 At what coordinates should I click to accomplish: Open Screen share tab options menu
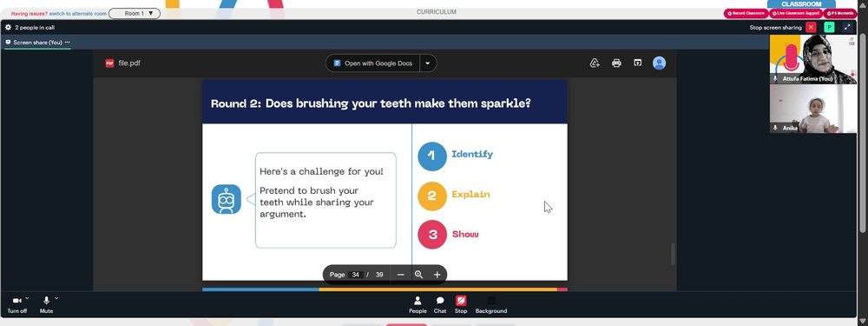(68, 42)
